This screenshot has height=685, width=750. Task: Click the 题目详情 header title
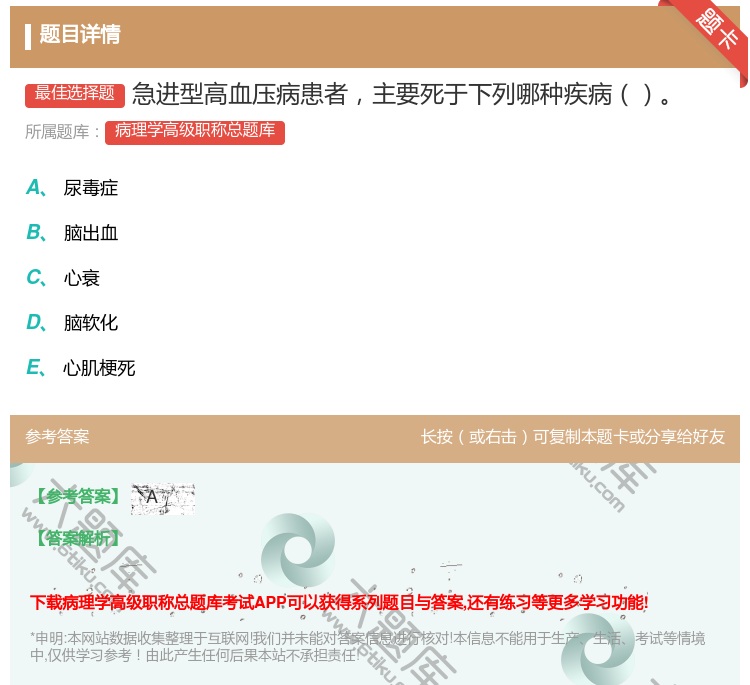[x=79, y=34]
